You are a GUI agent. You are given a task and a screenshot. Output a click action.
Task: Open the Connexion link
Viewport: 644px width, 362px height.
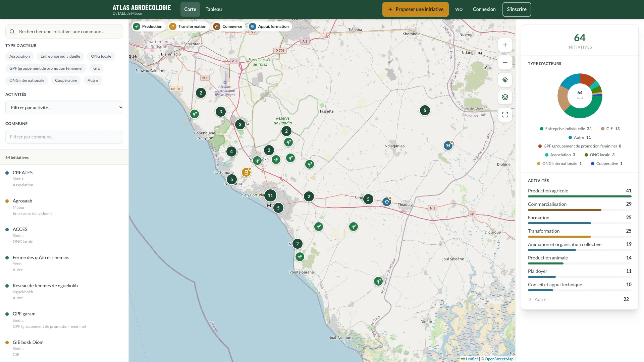click(484, 9)
